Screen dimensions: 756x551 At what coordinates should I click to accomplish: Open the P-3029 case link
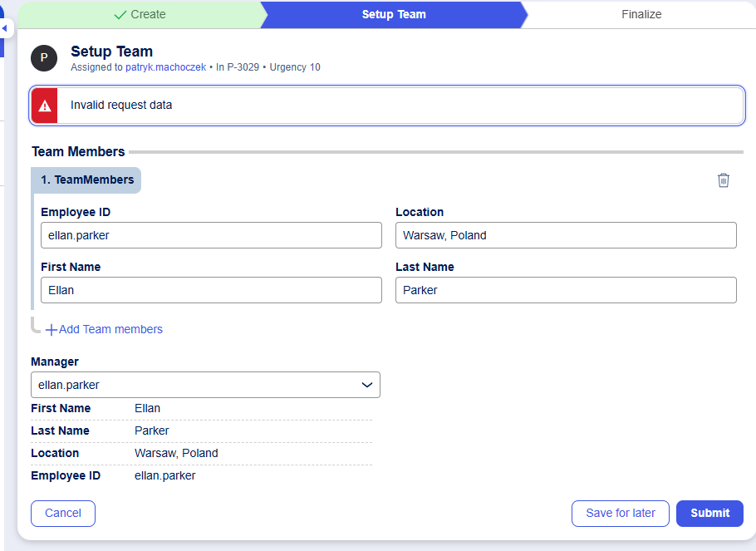(243, 67)
